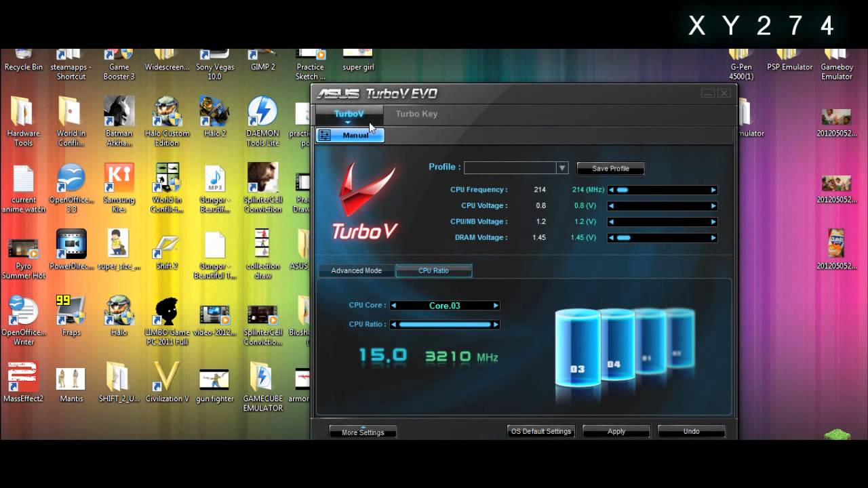Select the PowerDirector desktop shortcut
This screenshot has height=488, width=868.
[71, 250]
